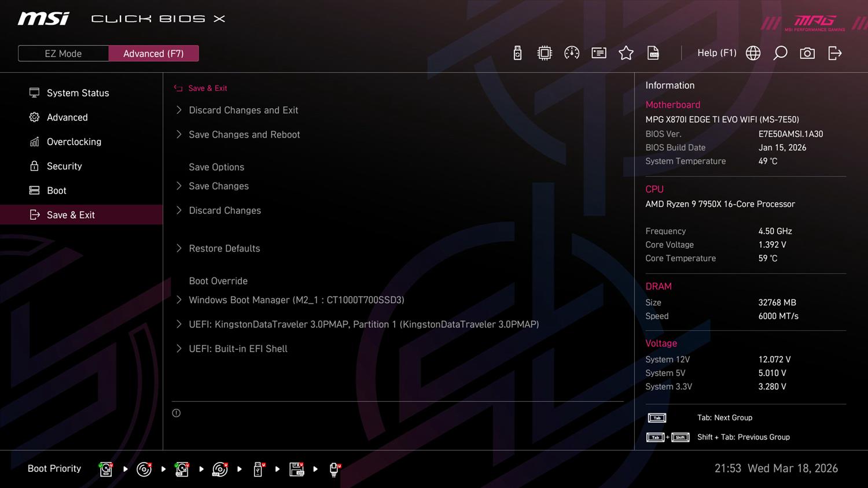Open the Overclocking menu
The image size is (868, 488).
(73, 142)
